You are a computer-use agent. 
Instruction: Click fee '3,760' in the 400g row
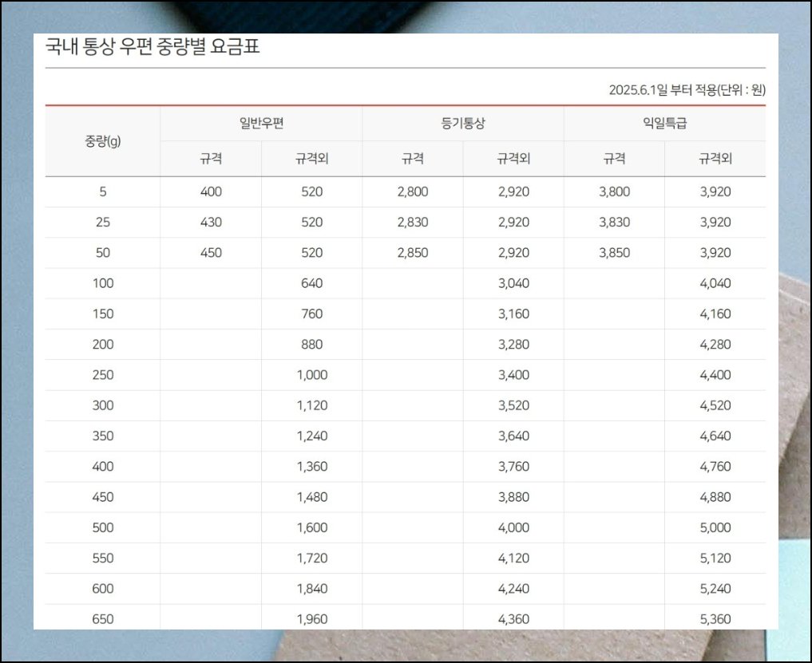click(513, 466)
